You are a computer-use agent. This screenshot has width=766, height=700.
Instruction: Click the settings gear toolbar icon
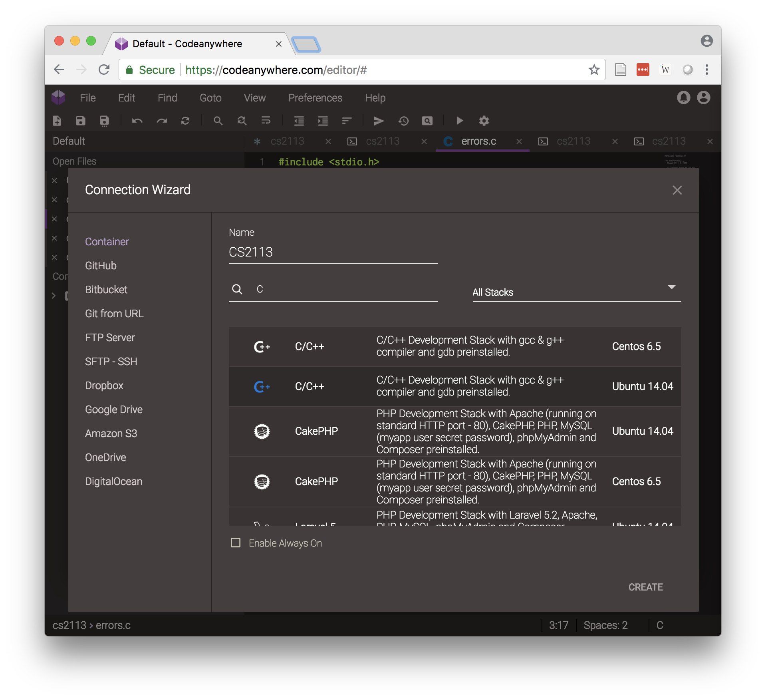tap(484, 121)
